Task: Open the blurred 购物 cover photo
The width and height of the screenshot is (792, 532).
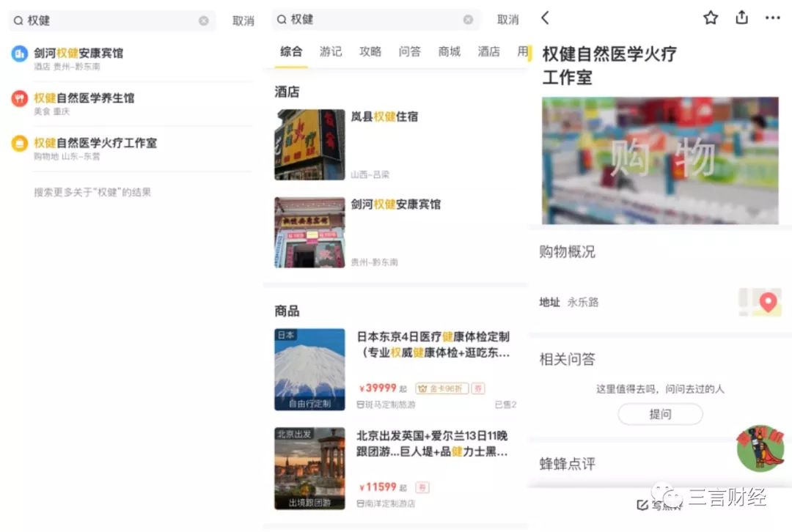Action: (660, 160)
